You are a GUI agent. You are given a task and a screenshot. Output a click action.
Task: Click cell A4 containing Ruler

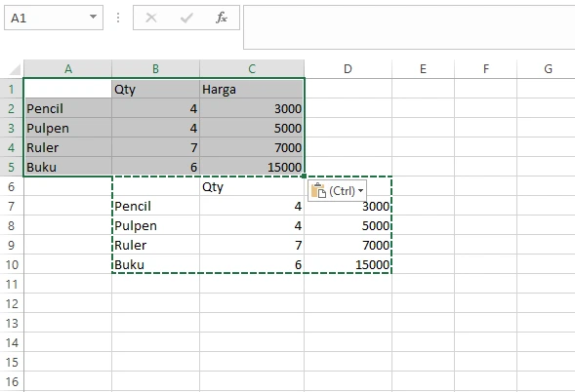(x=67, y=147)
